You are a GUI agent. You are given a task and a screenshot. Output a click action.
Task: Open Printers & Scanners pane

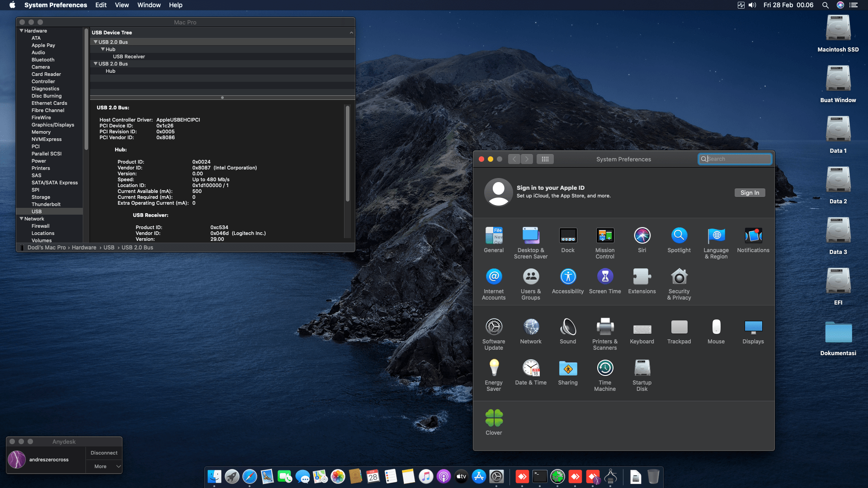click(605, 334)
